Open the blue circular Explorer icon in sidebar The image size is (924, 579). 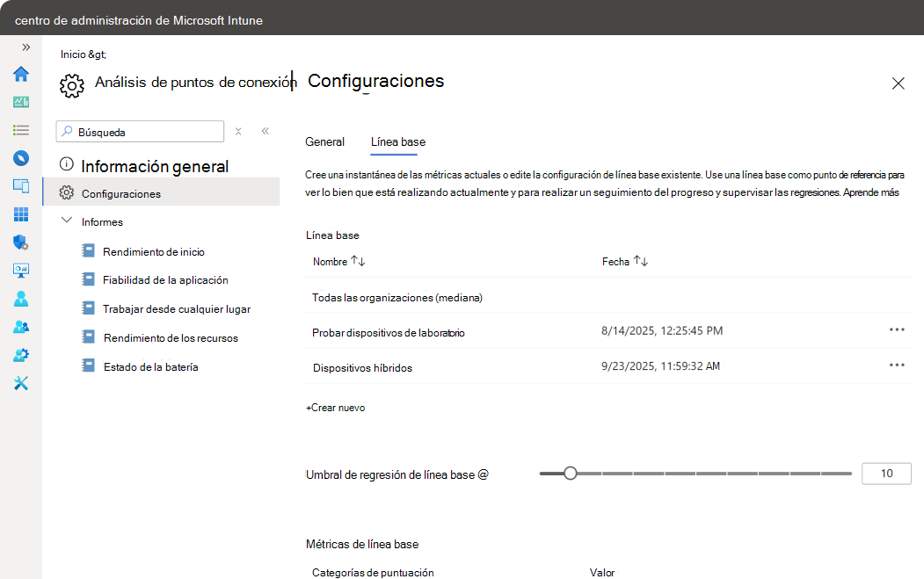point(21,158)
